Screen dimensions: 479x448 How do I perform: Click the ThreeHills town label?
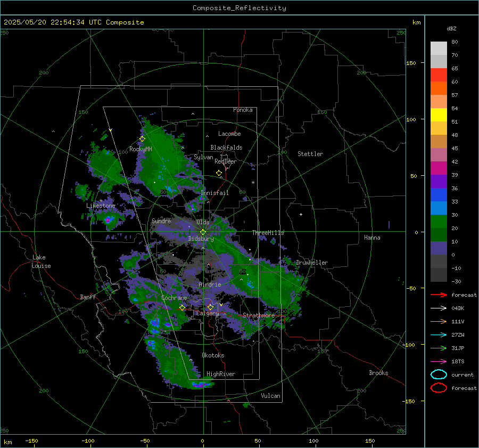tap(268, 233)
